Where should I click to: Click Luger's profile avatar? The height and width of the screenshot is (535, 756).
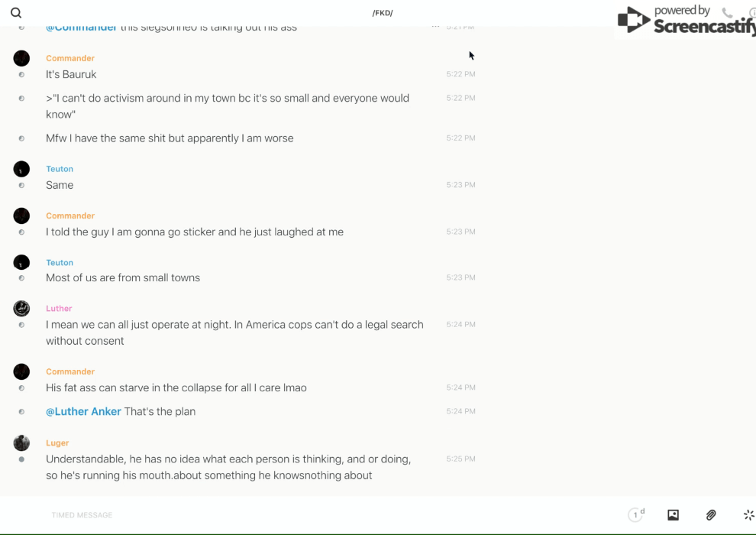point(21,443)
